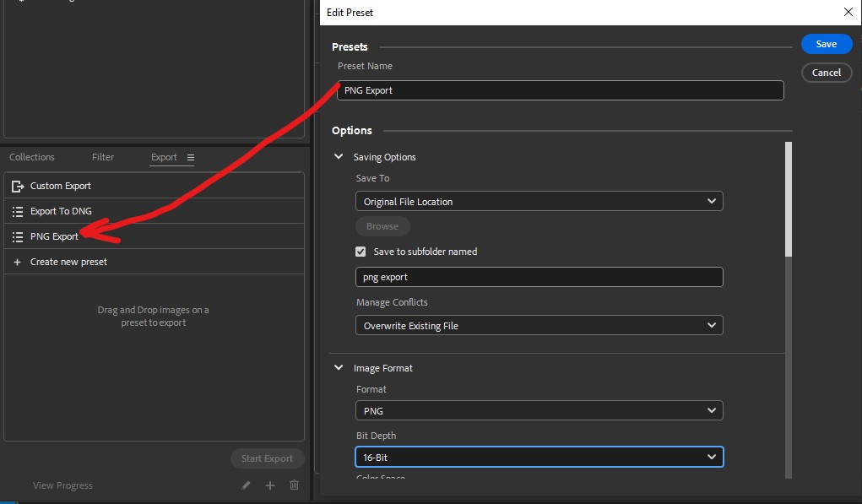Open the Manage Conflicts dropdown

coord(539,325)
